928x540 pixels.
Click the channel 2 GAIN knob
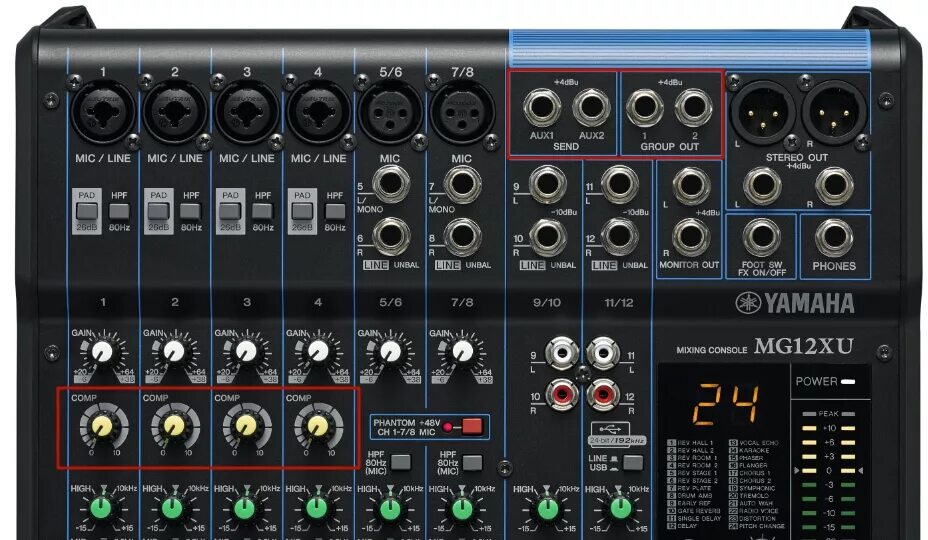click(174, 353)
